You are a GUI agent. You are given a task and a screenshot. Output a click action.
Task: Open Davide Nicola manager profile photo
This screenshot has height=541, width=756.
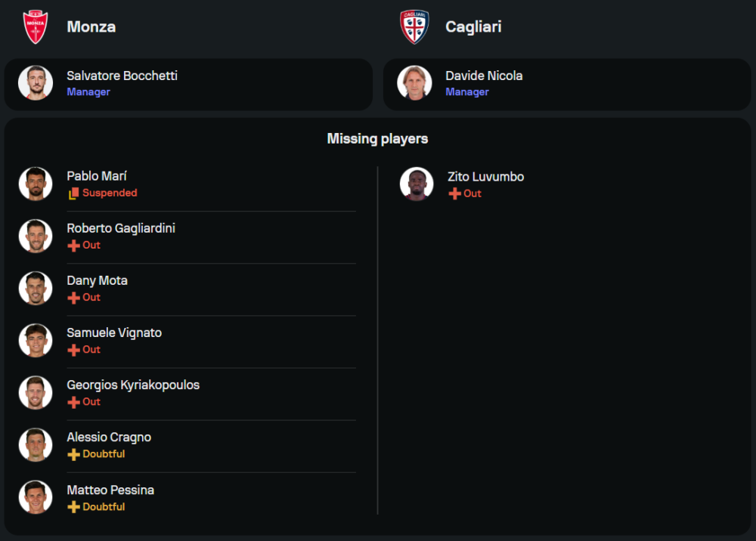point(414,83)
